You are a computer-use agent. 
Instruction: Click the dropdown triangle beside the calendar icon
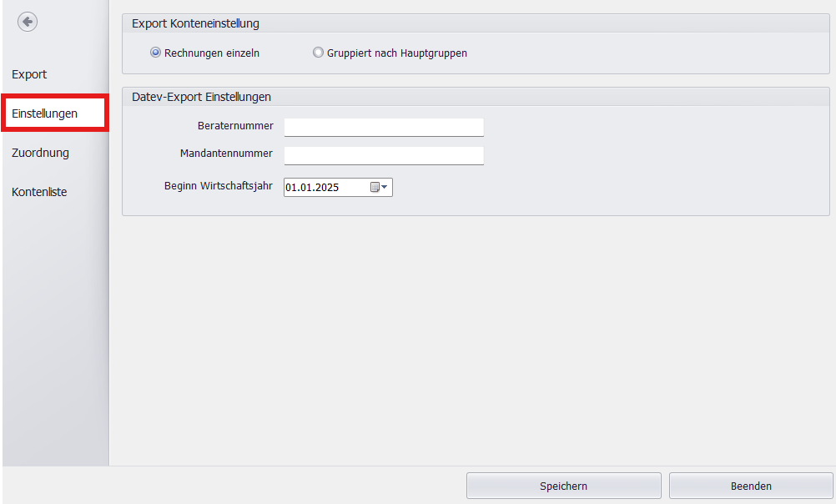coord(385,187)
